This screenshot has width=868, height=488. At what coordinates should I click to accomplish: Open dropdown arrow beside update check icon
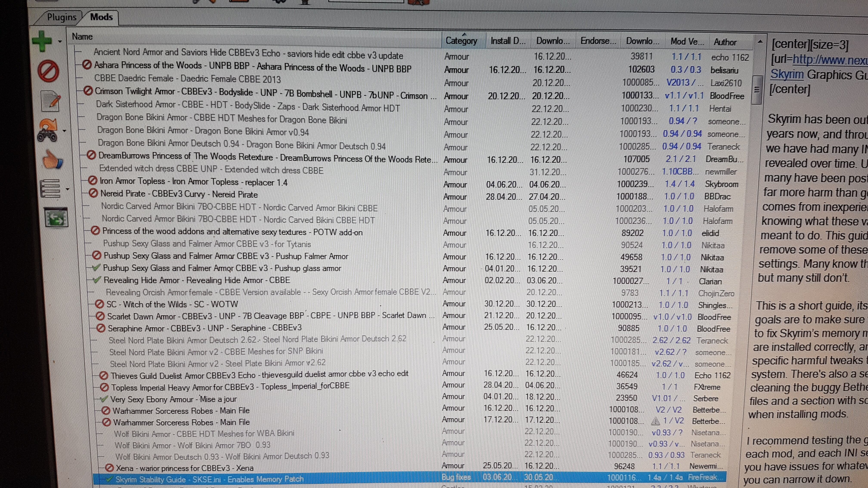[x=64, y=131]
